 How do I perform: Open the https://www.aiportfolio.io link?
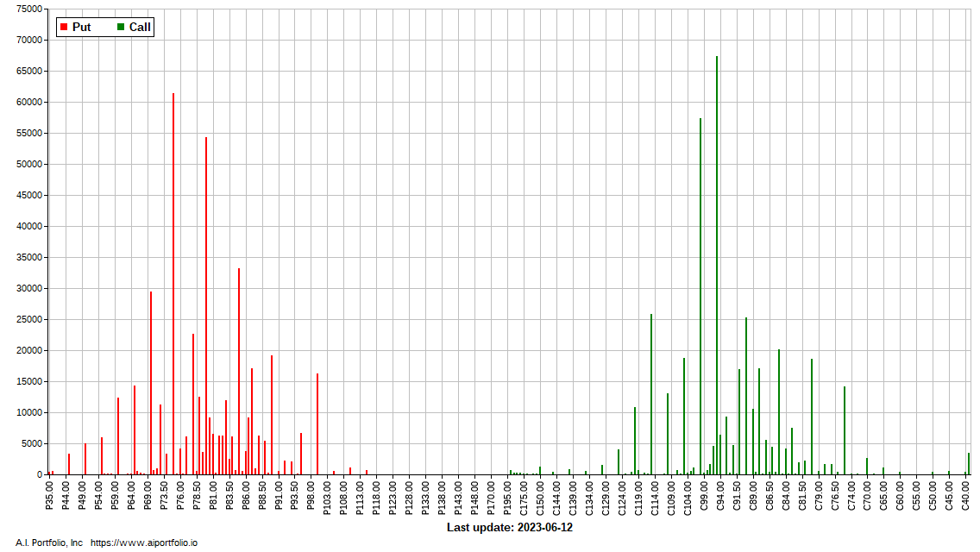[144, 543]
